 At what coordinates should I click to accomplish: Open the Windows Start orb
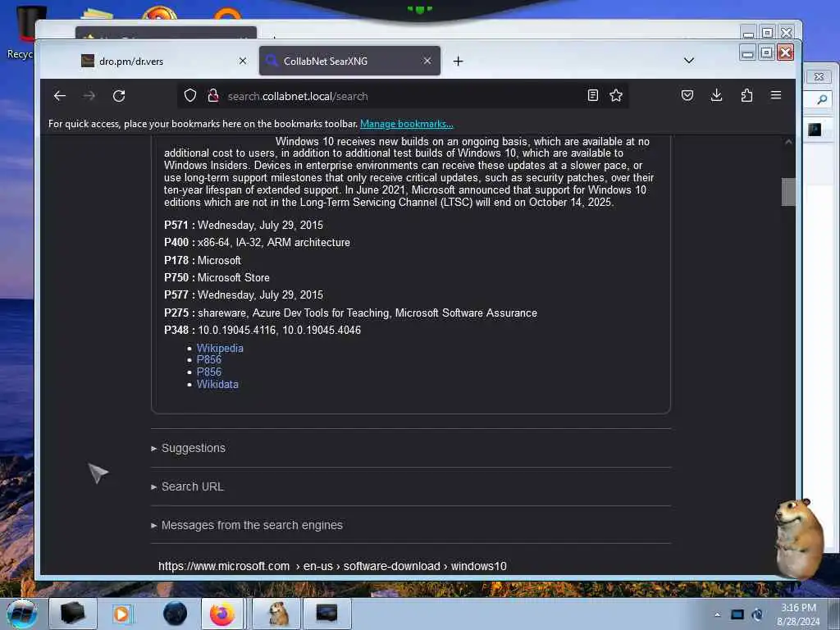pos(21,614)
